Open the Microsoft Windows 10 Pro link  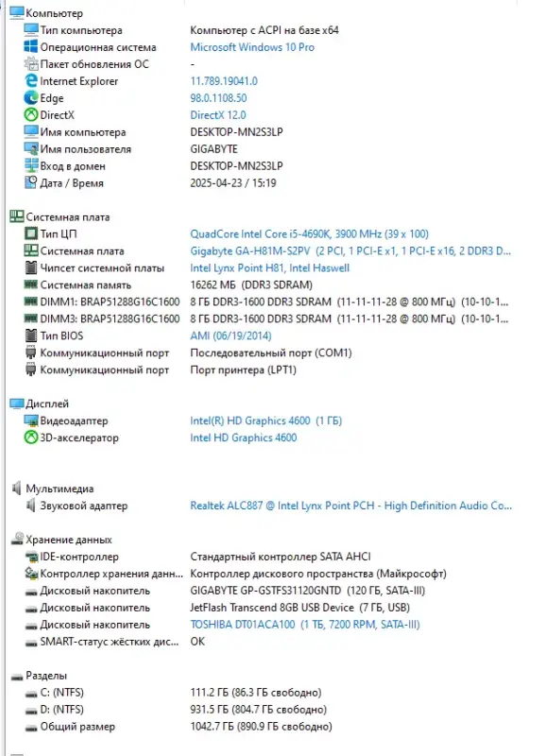tap(252, 46)
